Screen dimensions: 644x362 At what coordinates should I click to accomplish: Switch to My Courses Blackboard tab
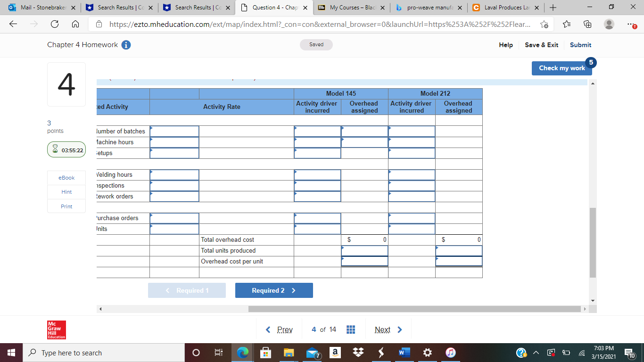point(351,8)
